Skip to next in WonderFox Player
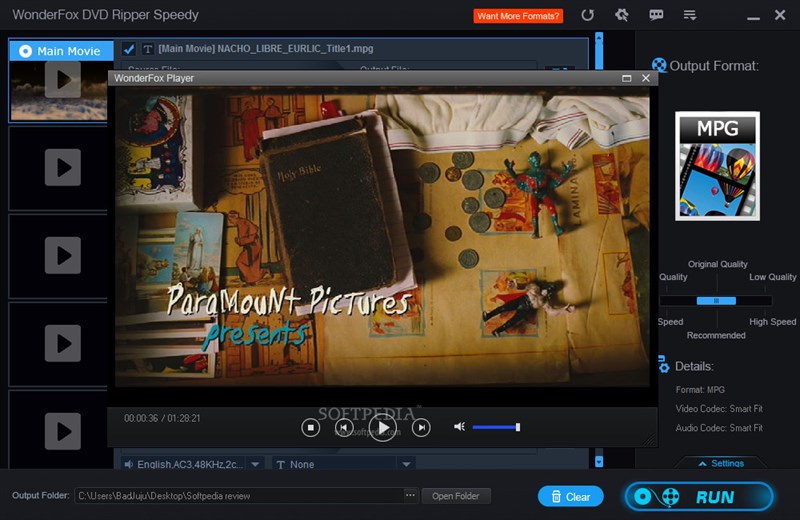 click(421, 428)
